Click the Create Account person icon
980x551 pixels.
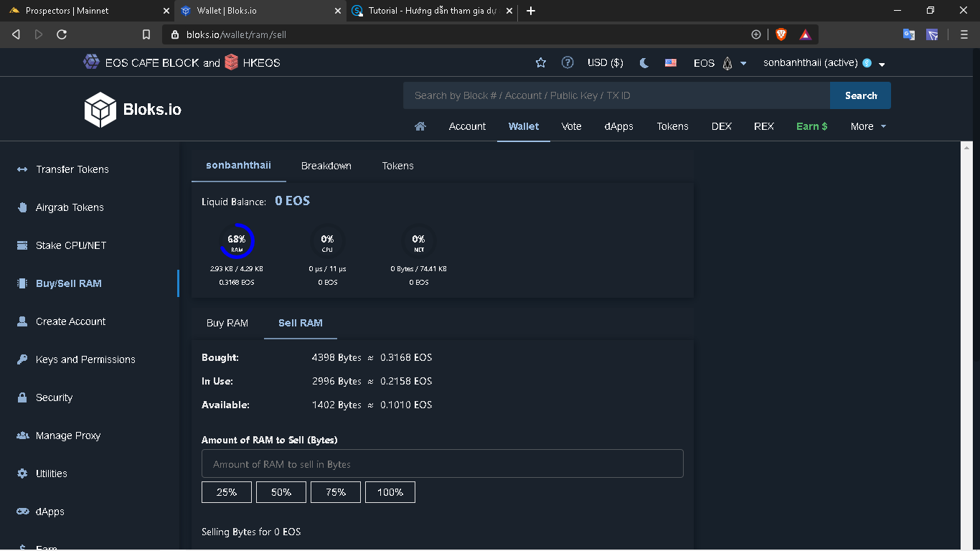pyautogui.click(x=22, y=321)
